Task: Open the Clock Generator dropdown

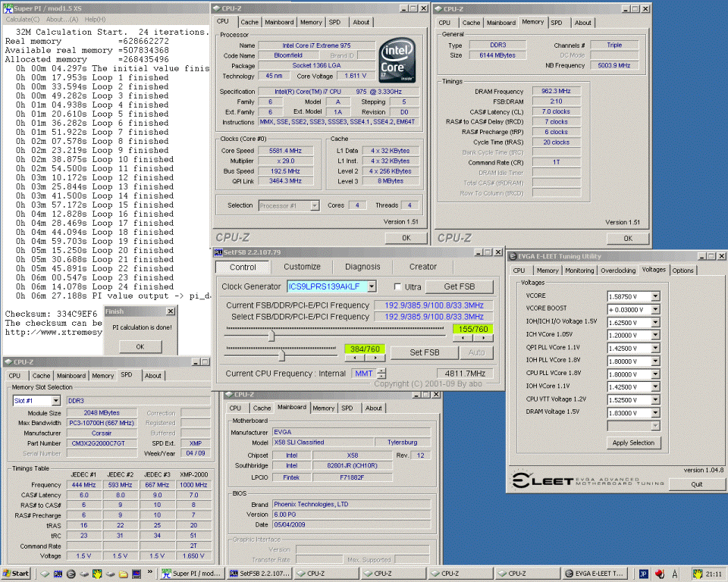Action: pos(372,286)
